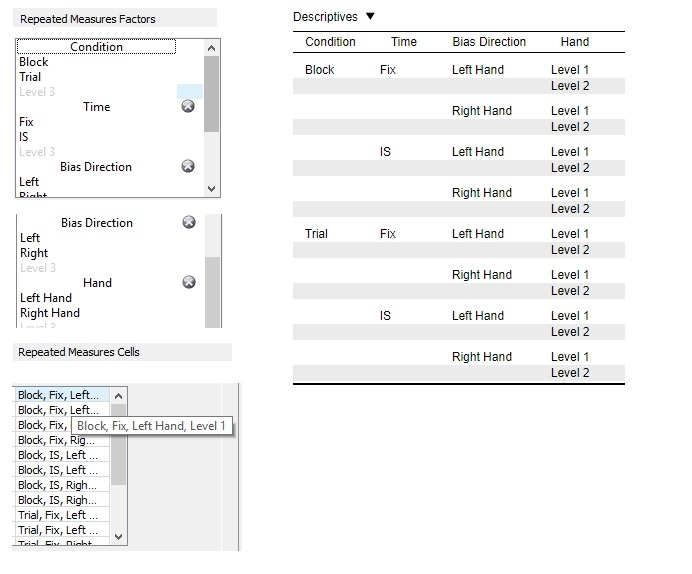Edit the Condition factor name field

[x=96, y=47]
